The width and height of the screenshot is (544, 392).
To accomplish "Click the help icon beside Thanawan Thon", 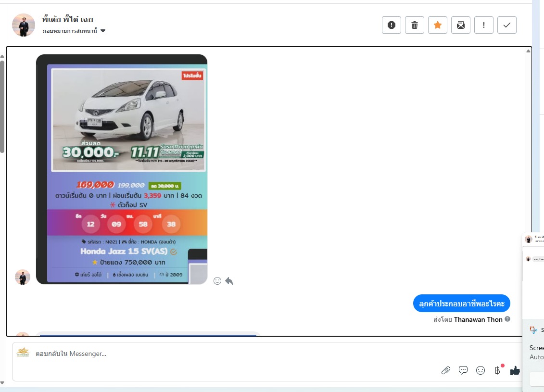I will (x=507, y=319).
